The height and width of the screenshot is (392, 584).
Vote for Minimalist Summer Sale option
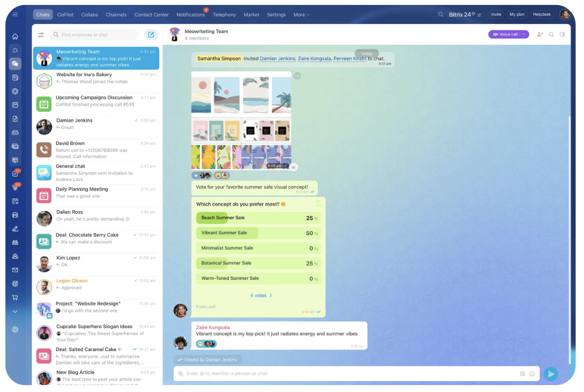pyautogui.click(x=258, y=248)
